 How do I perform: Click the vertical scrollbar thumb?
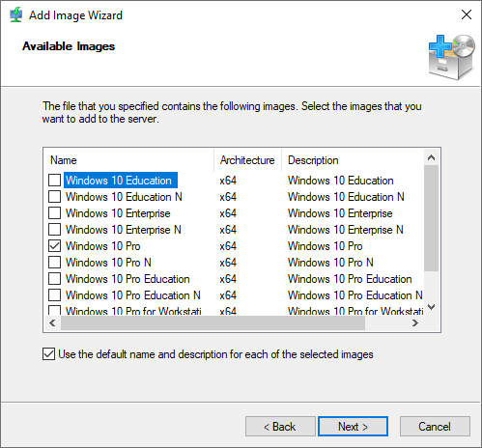431,218
